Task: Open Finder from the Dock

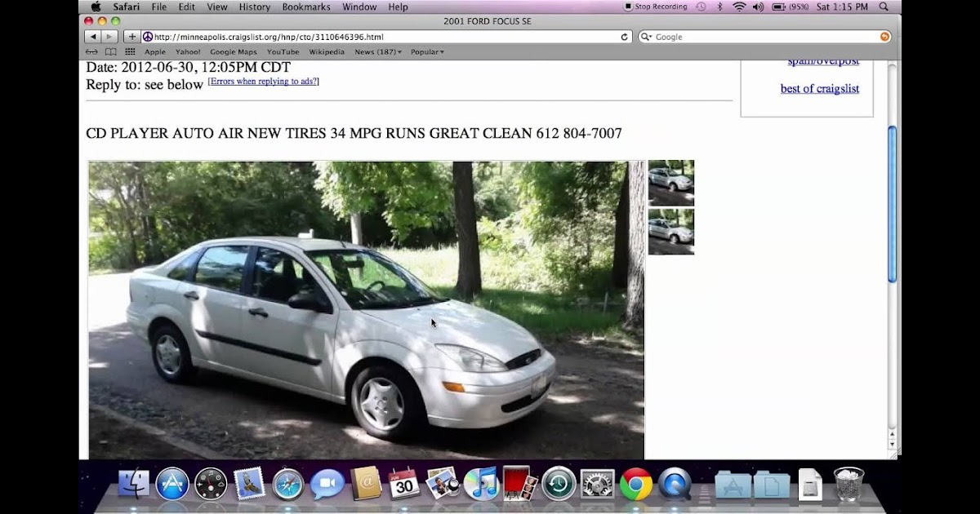Action: 134,484
